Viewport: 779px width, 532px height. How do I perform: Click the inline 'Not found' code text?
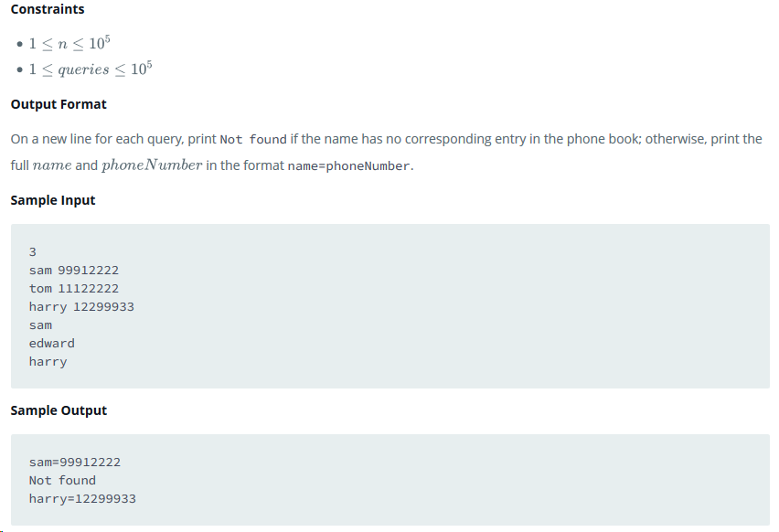point(253,140)
